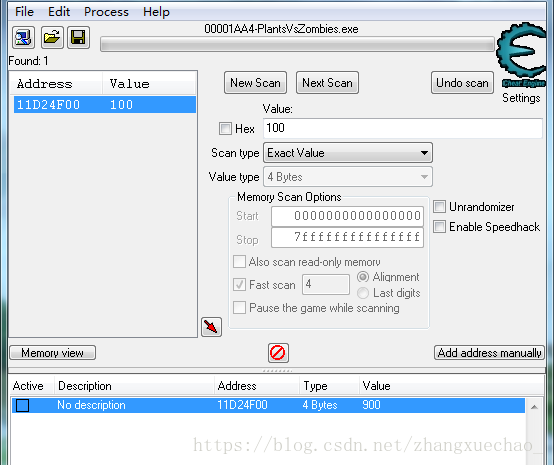Toggle Active checkbox for address 11D24F00

(x=23, y=405)
